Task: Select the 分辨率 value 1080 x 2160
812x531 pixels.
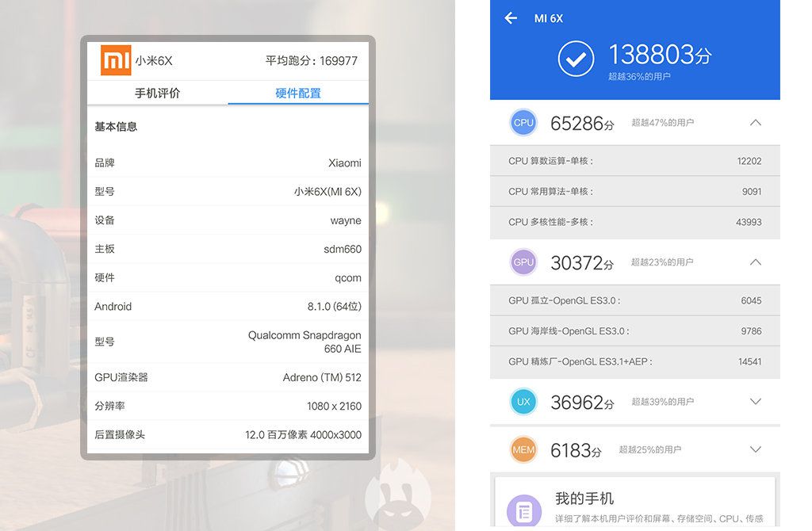Action: click(334, 407)
